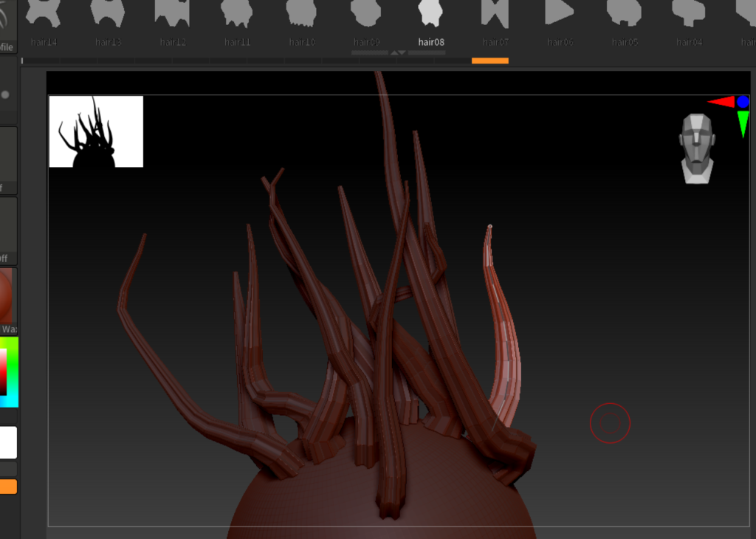Click the curve endpoint at the highlighted strand's tip
This screenshot has height=539, width=756.
(x=490, y=226)
